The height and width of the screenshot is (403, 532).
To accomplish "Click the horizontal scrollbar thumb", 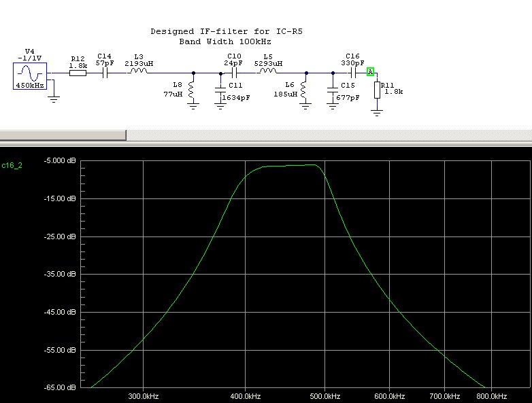I will [x=63, y=135].
